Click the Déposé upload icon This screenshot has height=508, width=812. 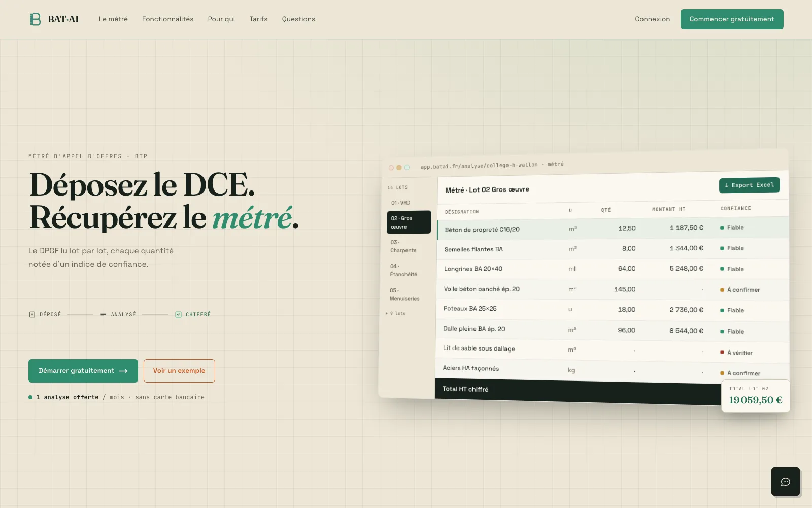coord(32,315)
